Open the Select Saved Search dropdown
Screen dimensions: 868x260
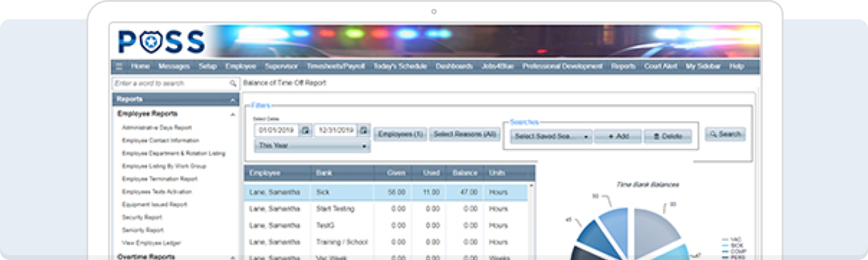pyautogui.click(x=551, y=137)
